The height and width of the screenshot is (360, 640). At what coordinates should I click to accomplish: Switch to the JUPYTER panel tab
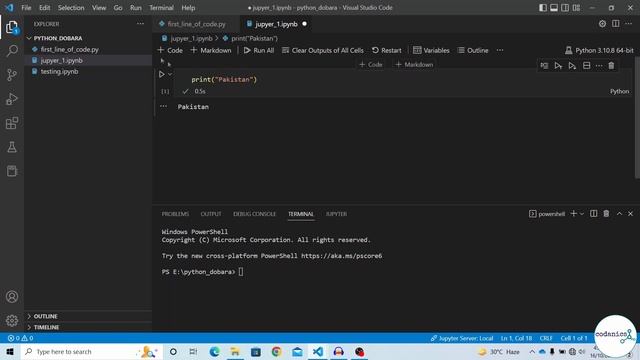[336, 214]
